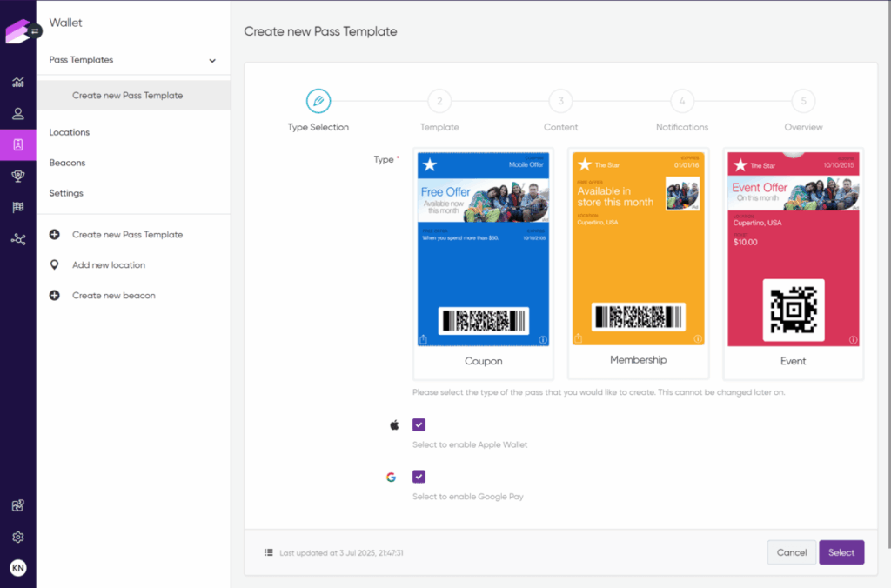
Task: Open the connected nodes icon in sidebar
Action: tap(17, 238)
